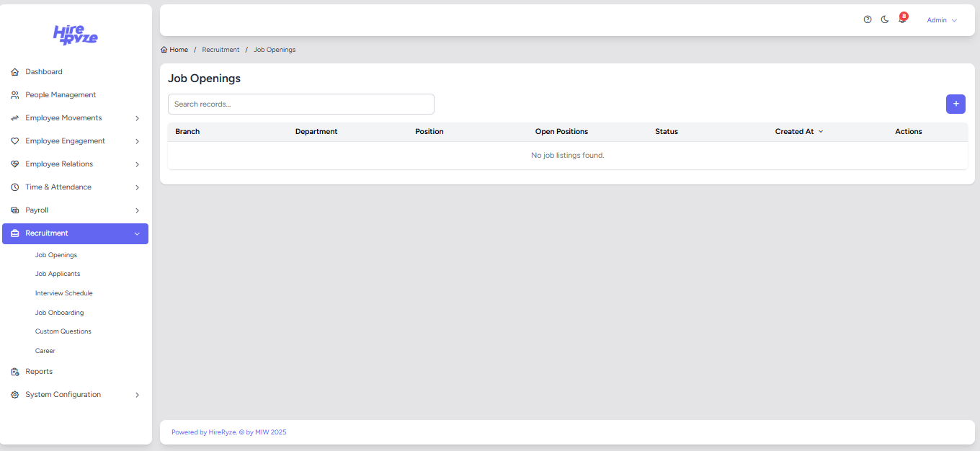Toggle dark mode moon icon
Viewport: 980px width, 451px height.
[885, 20]
